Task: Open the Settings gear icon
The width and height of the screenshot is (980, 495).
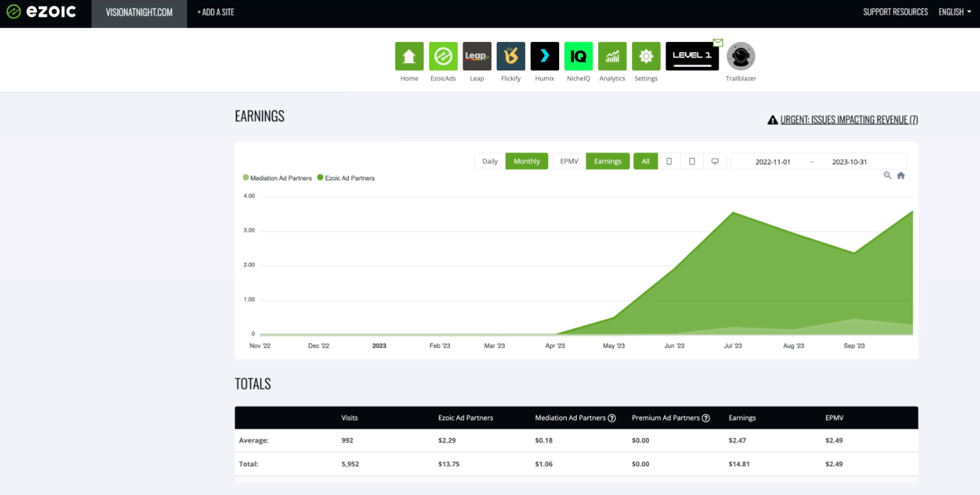Action: pyautogui.click(x=646, y=56)
